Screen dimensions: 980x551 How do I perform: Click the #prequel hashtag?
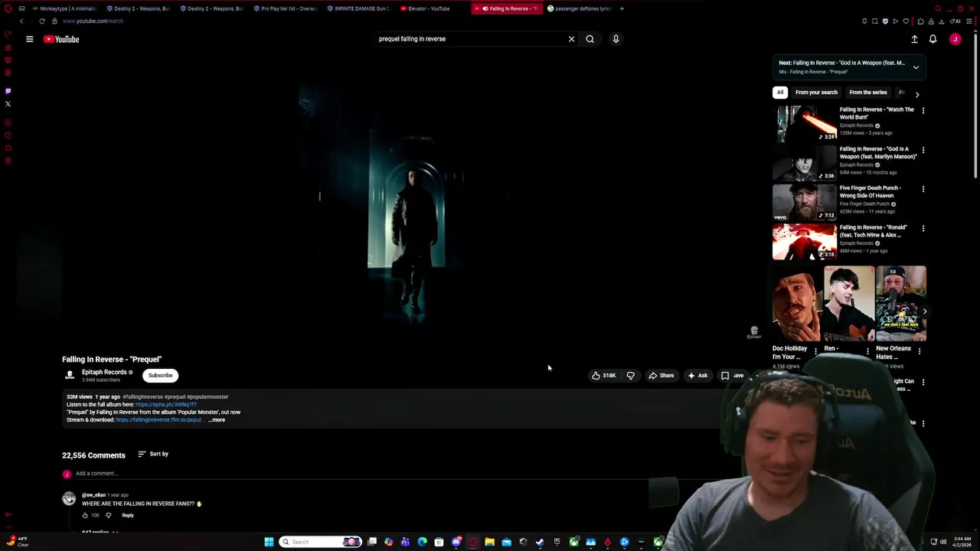[x=175, y=397]
